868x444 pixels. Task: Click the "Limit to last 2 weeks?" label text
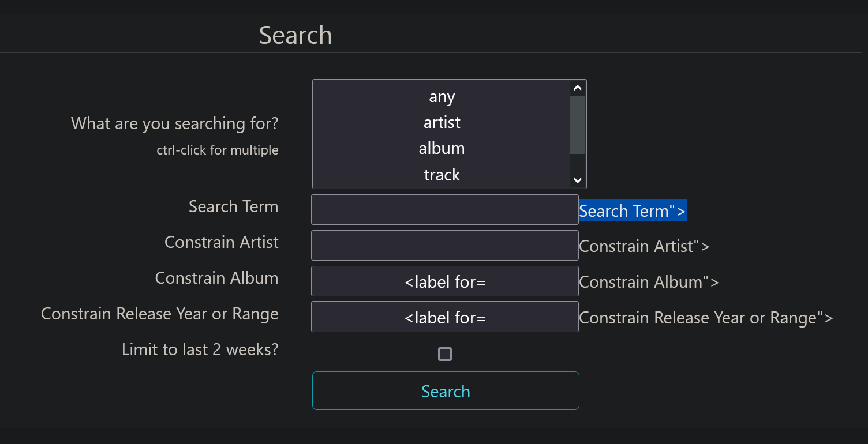200,349
